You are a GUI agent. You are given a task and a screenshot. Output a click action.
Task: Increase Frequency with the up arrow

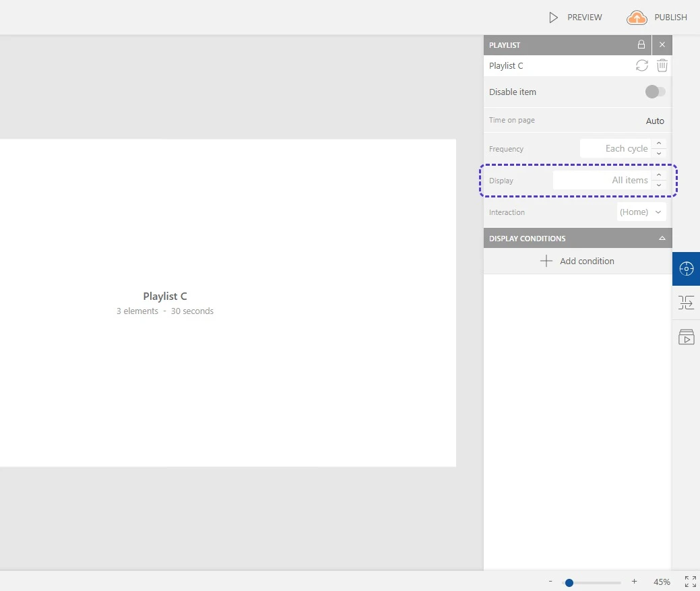(659, 144)
